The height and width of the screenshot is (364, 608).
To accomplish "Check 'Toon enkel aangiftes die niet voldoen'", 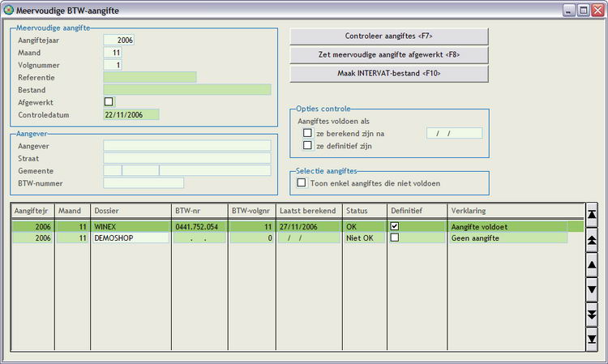I will (302, 182).
